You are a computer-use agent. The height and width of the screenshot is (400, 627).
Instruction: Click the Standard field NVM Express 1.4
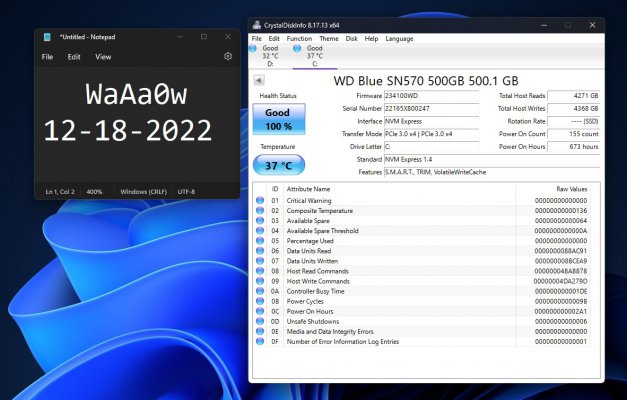click(x=492, y=159)
